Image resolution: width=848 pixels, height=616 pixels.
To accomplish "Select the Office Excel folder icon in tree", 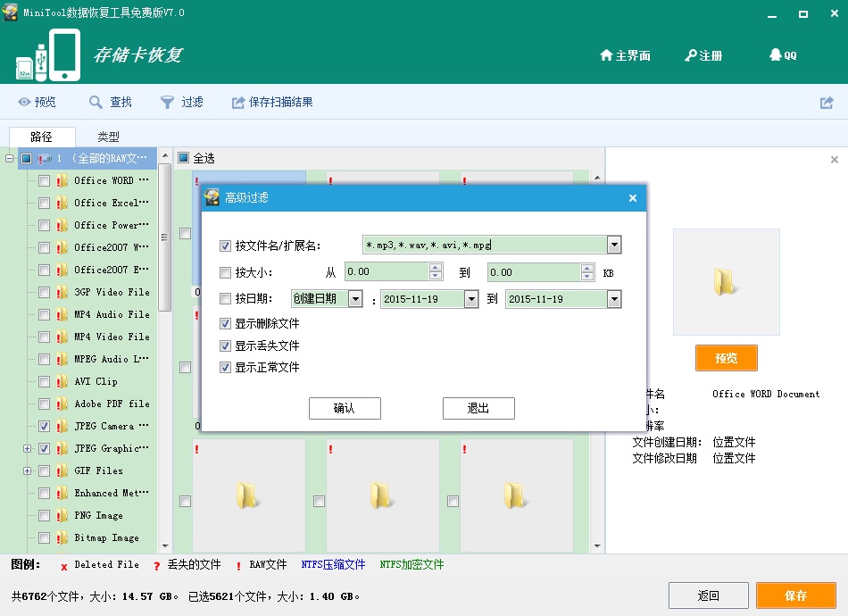I will [62, 203].
